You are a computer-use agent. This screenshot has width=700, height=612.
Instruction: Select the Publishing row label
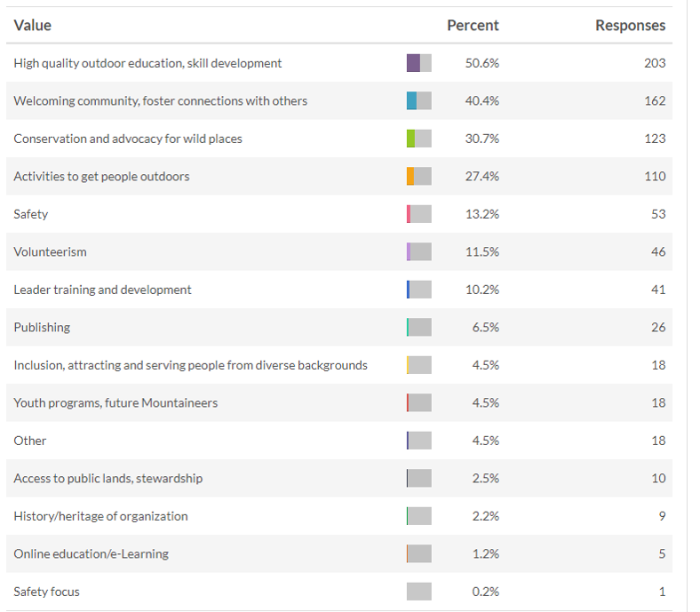tap(42, 328)
